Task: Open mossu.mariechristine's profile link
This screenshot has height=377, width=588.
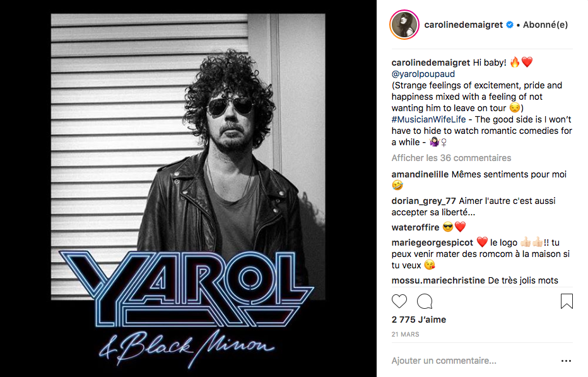Action: [x=438, y=280]
